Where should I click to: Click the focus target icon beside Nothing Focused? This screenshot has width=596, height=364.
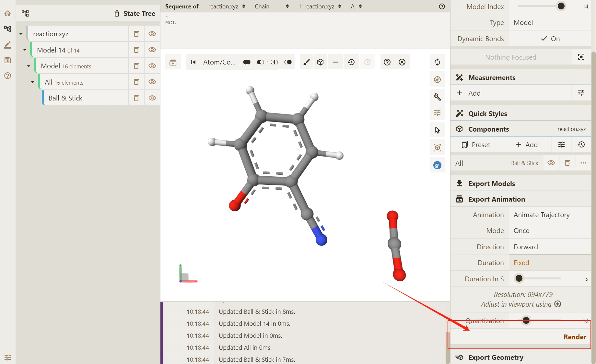coord(581,57)
